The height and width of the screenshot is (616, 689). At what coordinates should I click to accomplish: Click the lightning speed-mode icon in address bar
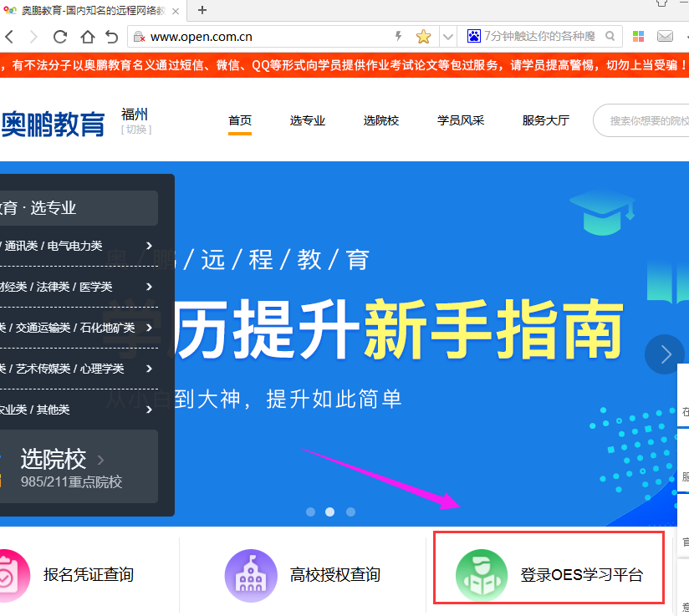click(398, 37)
